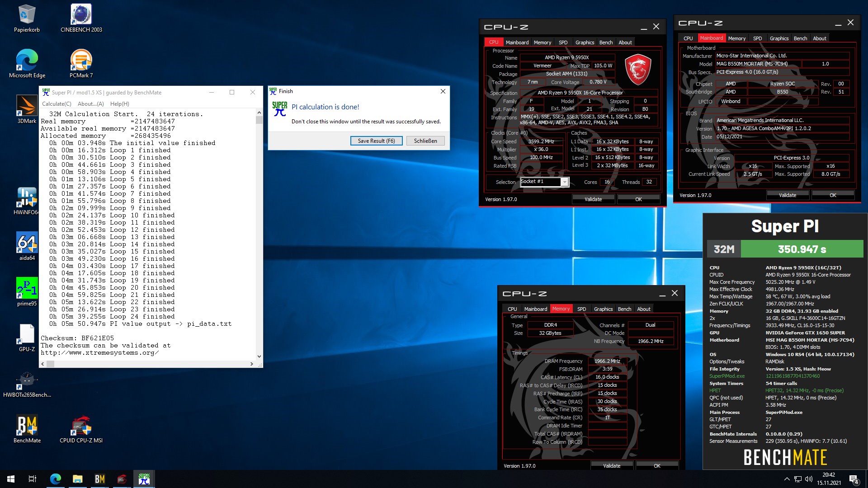
Task: Click OK in CPU tab CPU-Z window
Action: click(638, 199)
